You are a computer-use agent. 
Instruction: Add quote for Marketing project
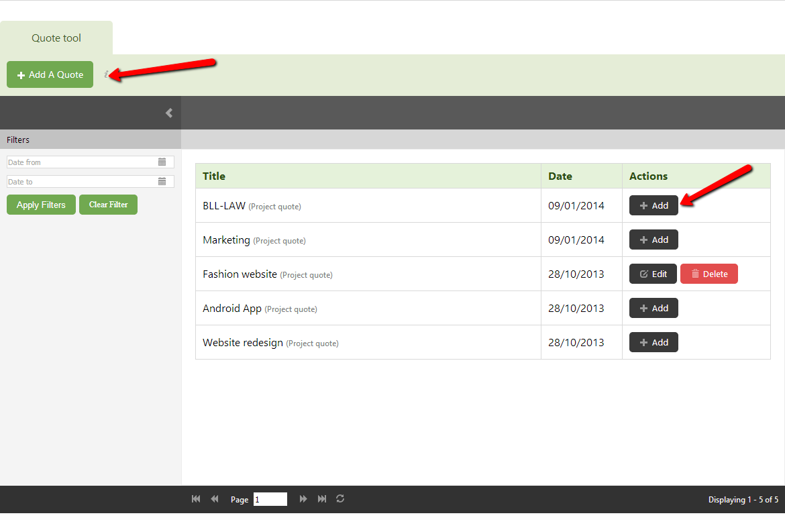click(653, 240)
